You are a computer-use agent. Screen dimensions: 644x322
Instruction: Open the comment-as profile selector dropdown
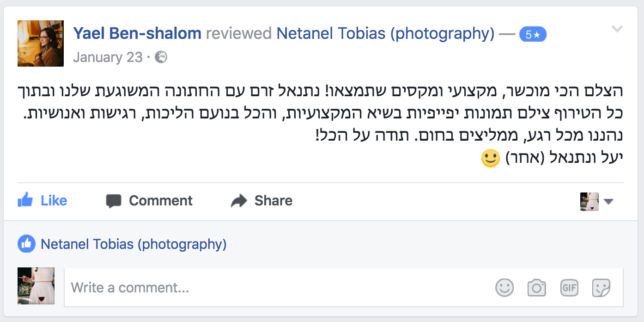coord(596,202)
